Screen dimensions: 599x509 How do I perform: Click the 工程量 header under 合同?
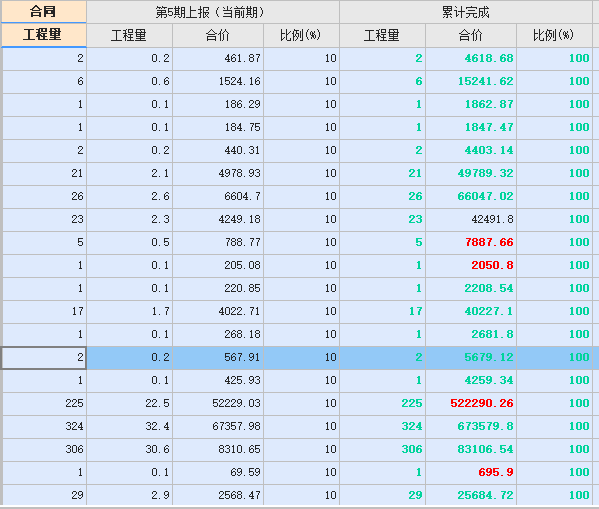[x=44, y=35]
